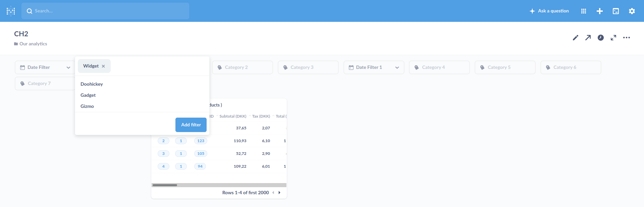Click Category 6 tag icon

coord(548,68)
